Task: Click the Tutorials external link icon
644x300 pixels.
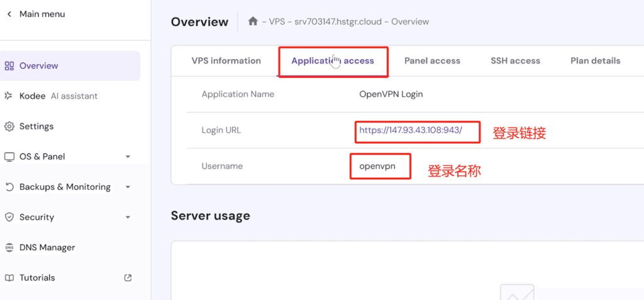Action: [128, 277]
